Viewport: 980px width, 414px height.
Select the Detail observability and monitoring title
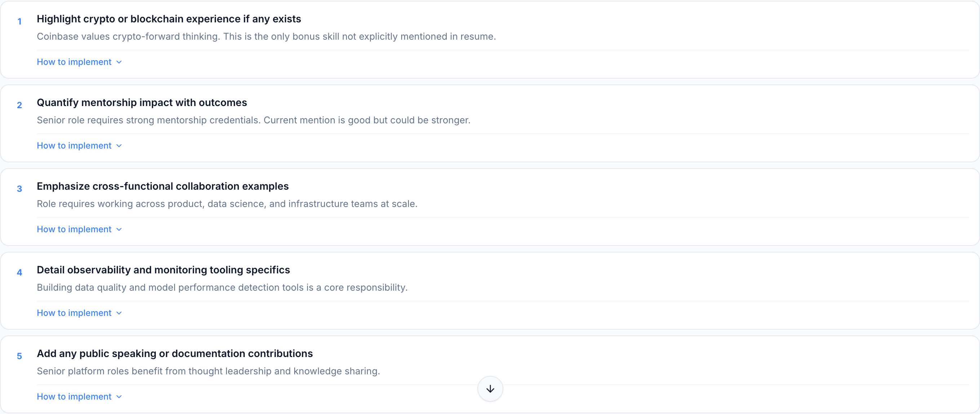163,270
